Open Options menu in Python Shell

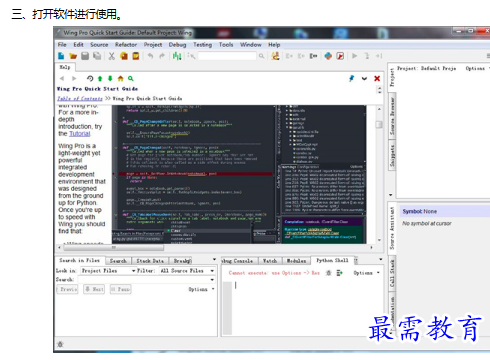[x=366, y=273]
